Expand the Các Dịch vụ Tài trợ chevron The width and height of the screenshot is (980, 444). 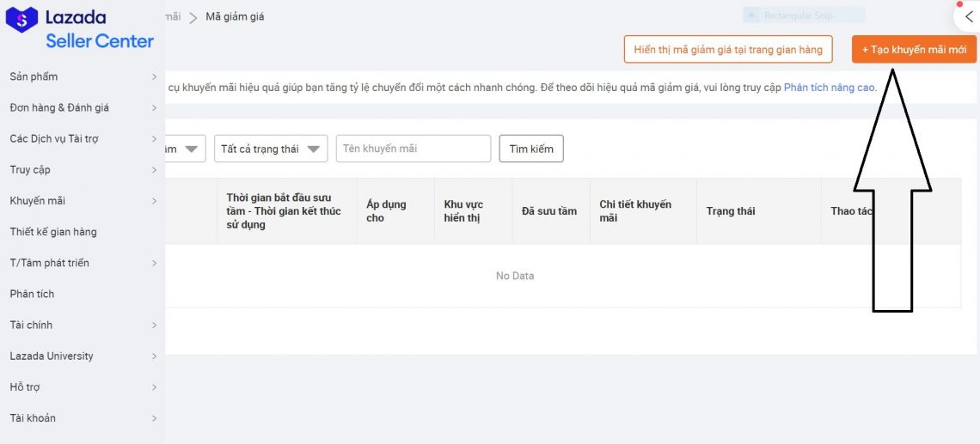coord(155,138)
